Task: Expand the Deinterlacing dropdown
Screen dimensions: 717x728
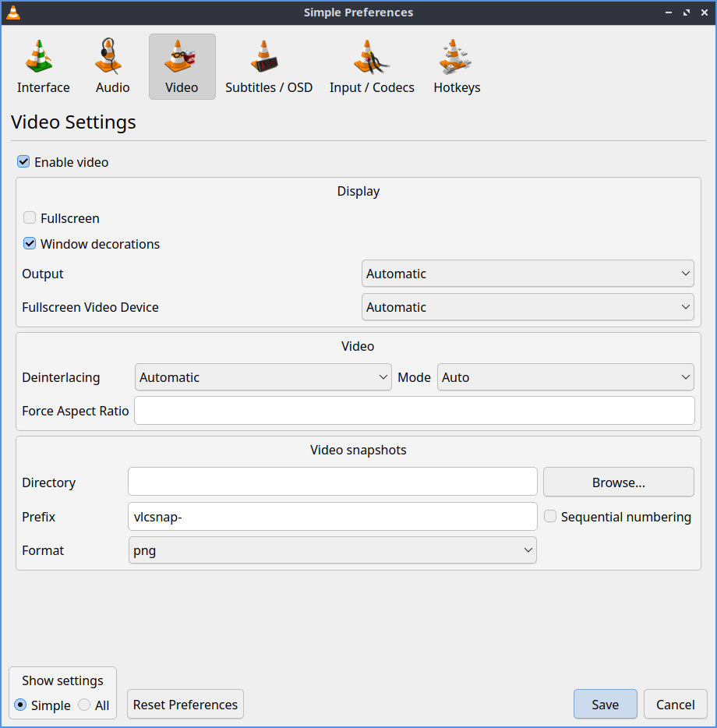Action: (263, 377)
